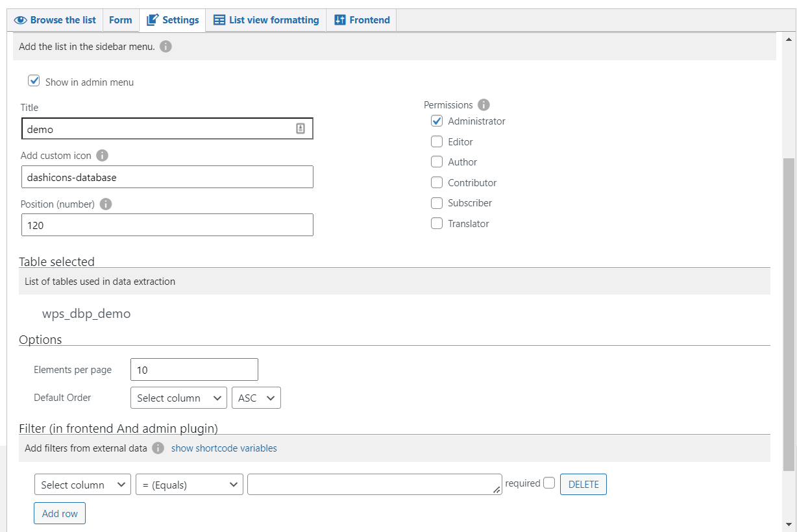Click the autofill icon inside Title field
Screen dimensions: 797x532
(x=300, y=128)
